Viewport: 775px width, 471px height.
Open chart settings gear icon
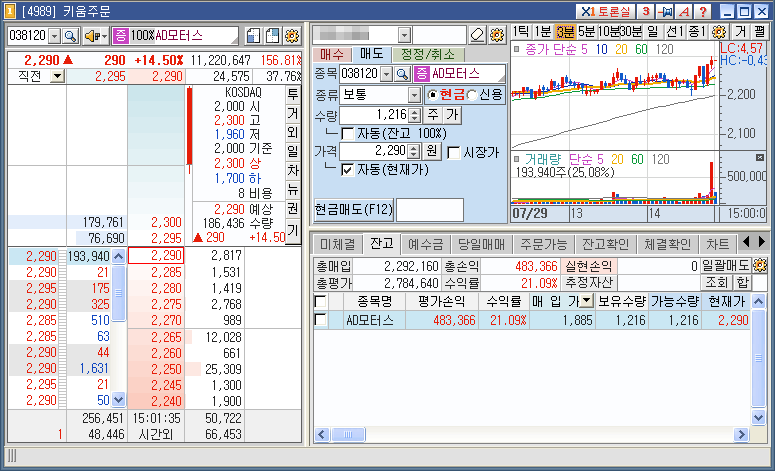(718, 31)
